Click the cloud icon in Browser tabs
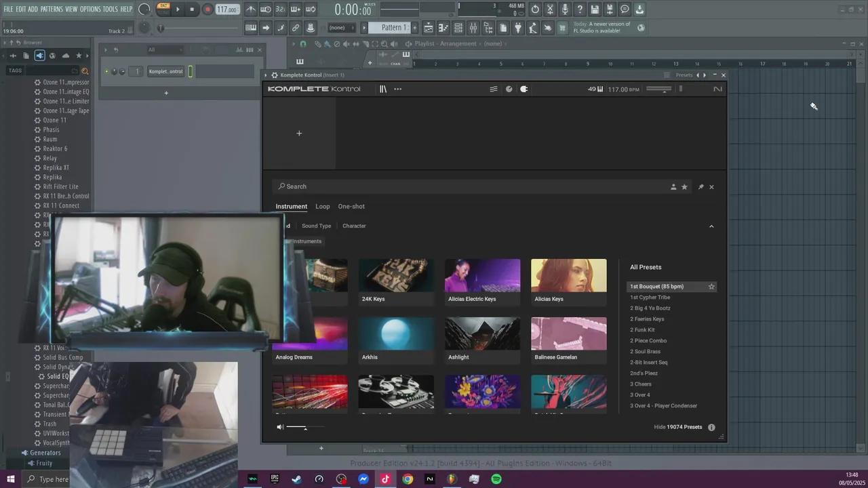Image resolution: width=868 pixels, height=488 pixels. (65, 56)
